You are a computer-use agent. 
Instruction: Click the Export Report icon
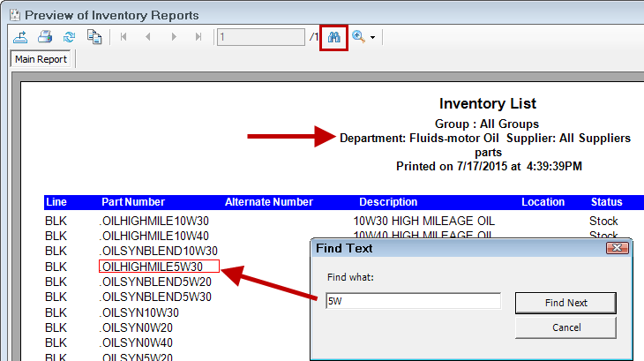pos(21,37)
